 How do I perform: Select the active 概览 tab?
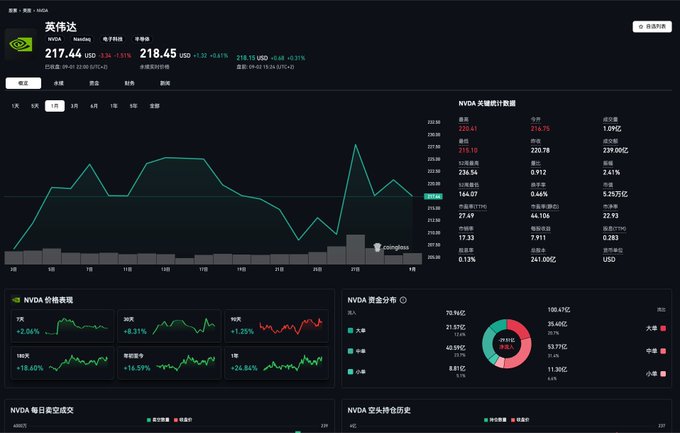[23, 83]
